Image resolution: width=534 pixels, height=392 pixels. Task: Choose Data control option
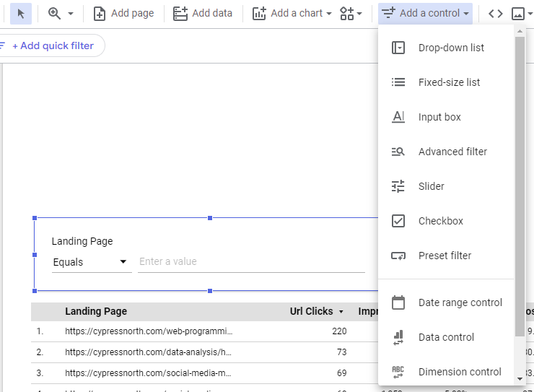[x=446, y=337]
